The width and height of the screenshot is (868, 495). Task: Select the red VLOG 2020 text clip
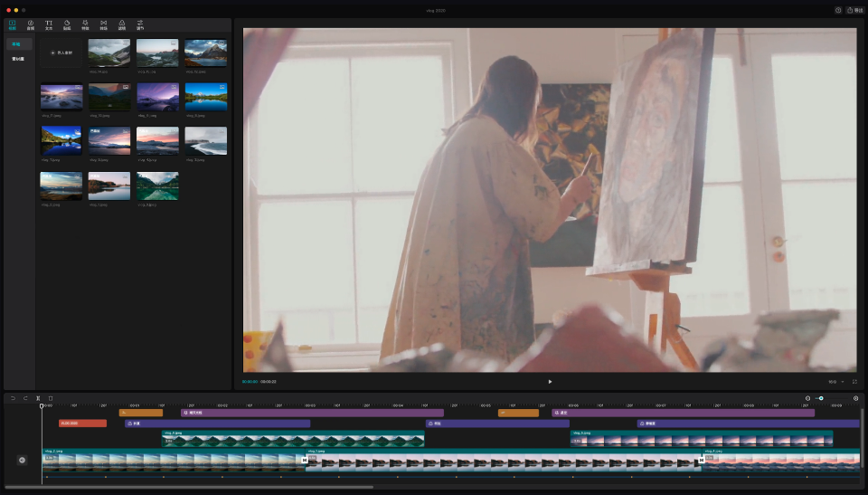[82, 424]
